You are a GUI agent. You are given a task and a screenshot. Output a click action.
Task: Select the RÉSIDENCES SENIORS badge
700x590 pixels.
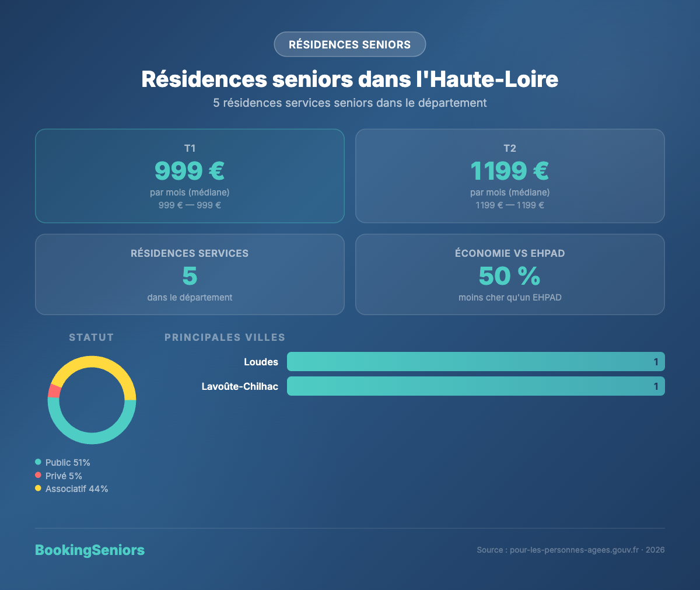click(349, 44)
